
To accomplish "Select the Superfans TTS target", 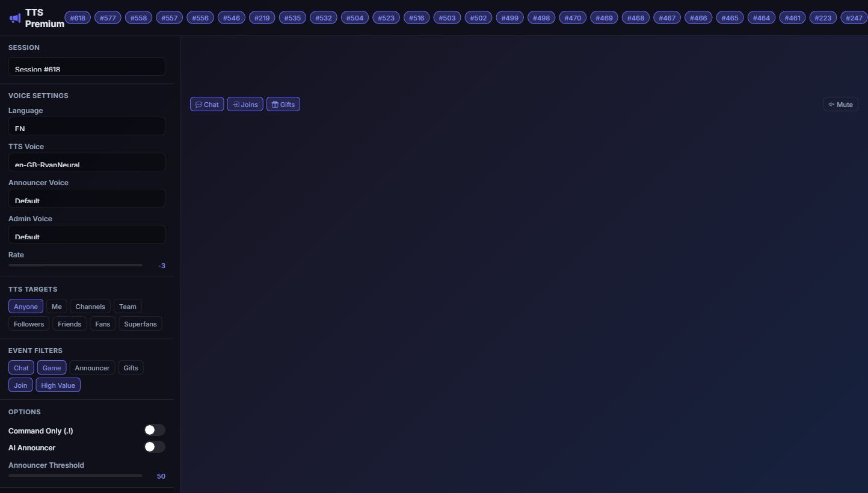I will pos(140,323).
